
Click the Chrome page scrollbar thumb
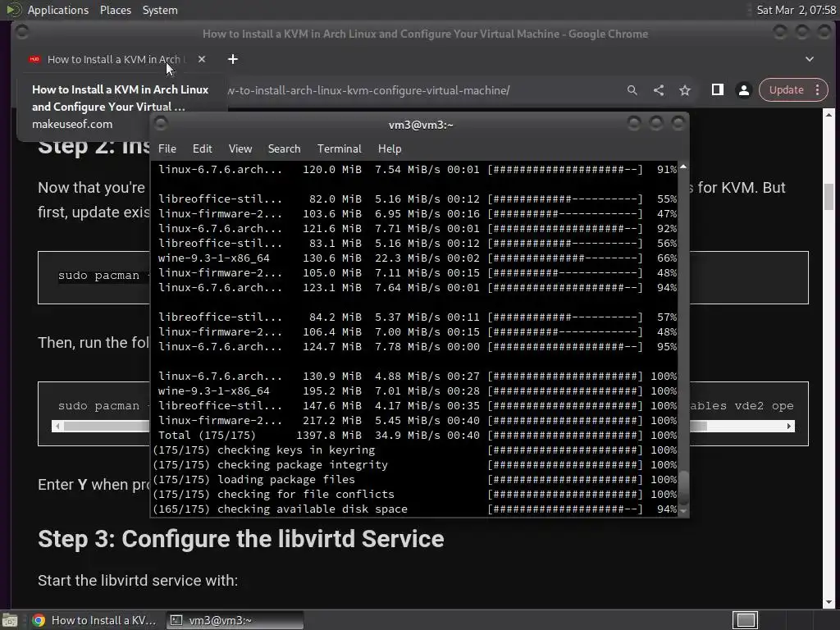829,197
